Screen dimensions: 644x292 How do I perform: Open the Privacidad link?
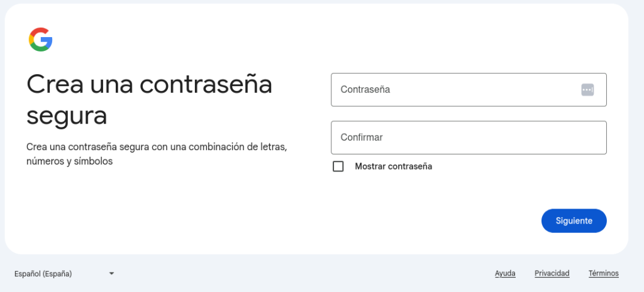(x=552, y=273)
